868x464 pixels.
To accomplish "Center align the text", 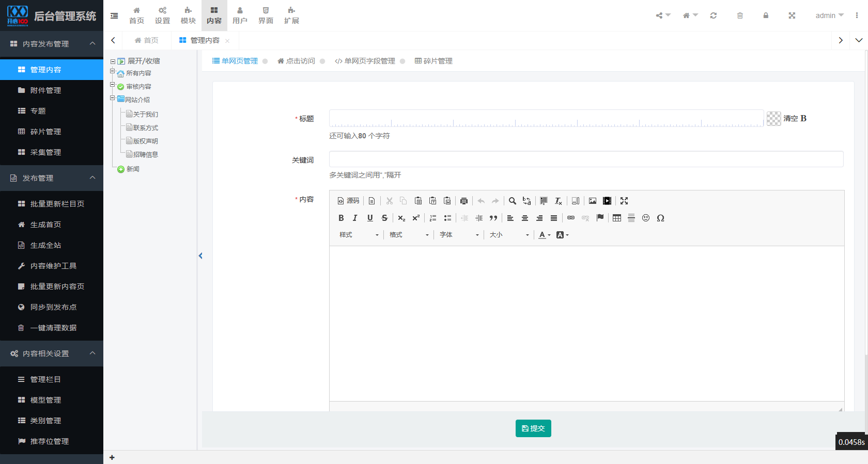I will (525, 218).
